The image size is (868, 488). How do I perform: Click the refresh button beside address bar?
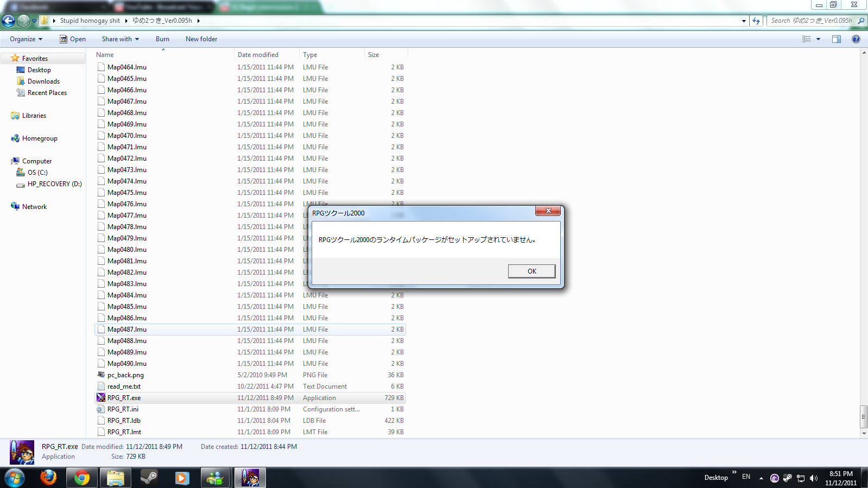pos(756,21)
